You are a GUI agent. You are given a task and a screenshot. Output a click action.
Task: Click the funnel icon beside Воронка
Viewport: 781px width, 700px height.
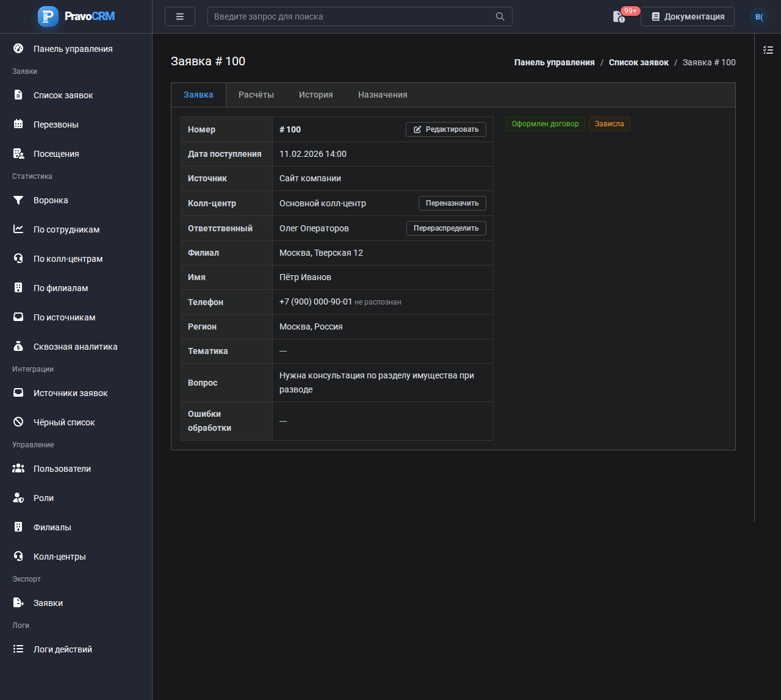(x=18, y=200)
